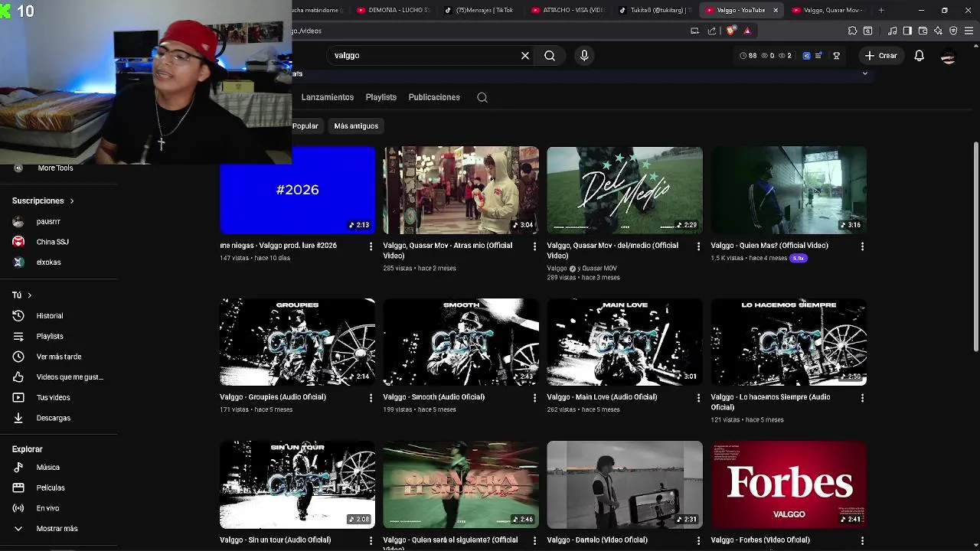Open Brave Rewards triangle icon
This screenshot has width=980, height=551.
(x=747, y=31)
